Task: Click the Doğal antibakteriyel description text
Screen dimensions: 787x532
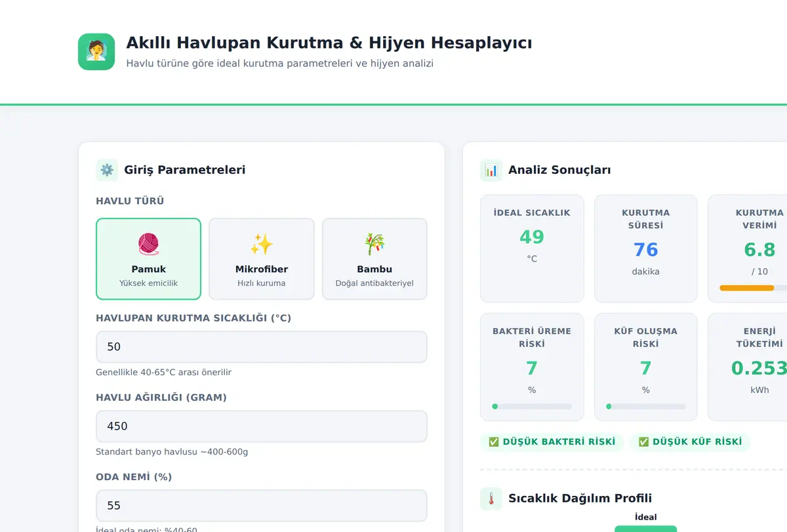Action: pos(374,283)
